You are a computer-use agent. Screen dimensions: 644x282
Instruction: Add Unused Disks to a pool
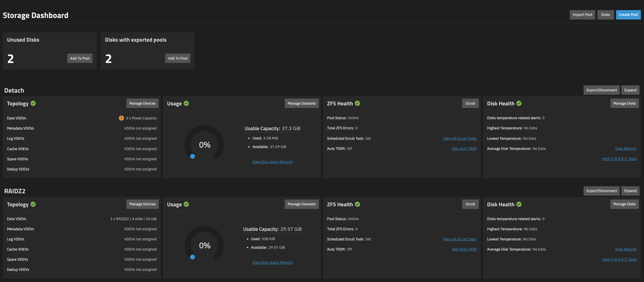(80, 58)
